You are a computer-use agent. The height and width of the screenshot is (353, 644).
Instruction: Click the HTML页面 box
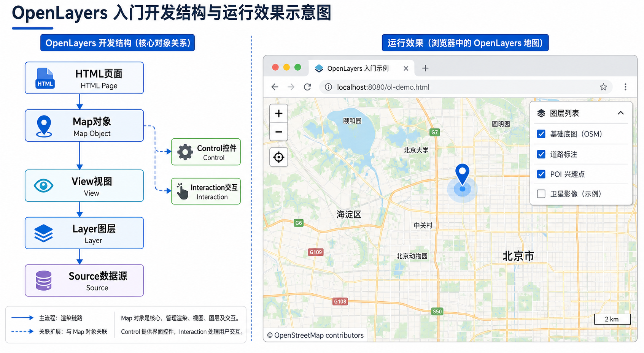(84, 78)
